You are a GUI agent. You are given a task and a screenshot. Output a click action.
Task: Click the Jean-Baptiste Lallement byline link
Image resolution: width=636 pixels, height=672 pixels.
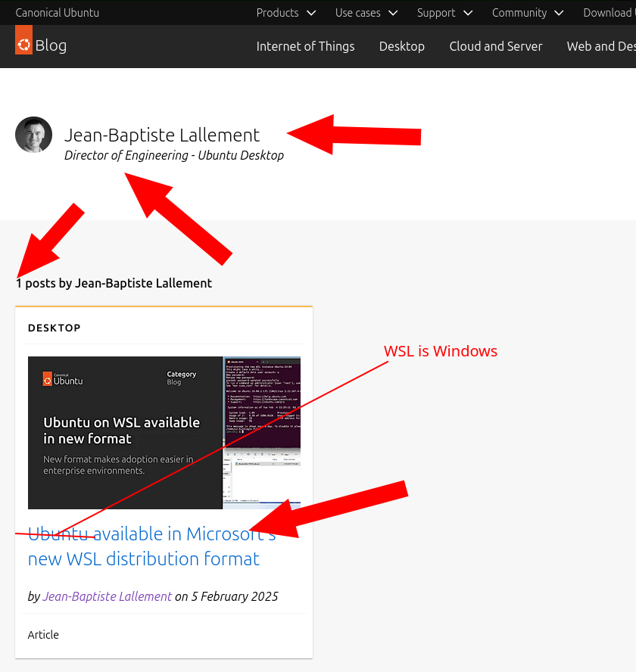click(x=108, y=596)
